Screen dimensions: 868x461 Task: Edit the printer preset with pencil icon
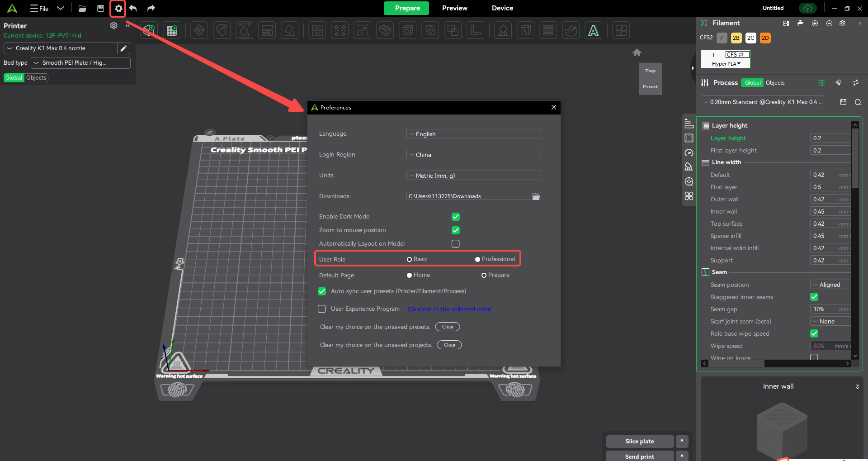(x=123, y=48)
